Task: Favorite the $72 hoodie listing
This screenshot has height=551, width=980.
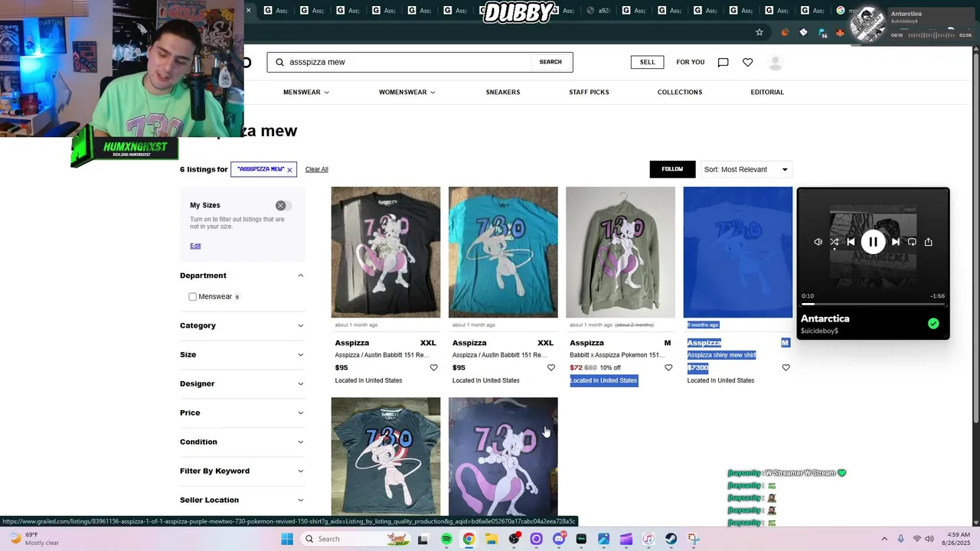Action: [x=668, y=368]
